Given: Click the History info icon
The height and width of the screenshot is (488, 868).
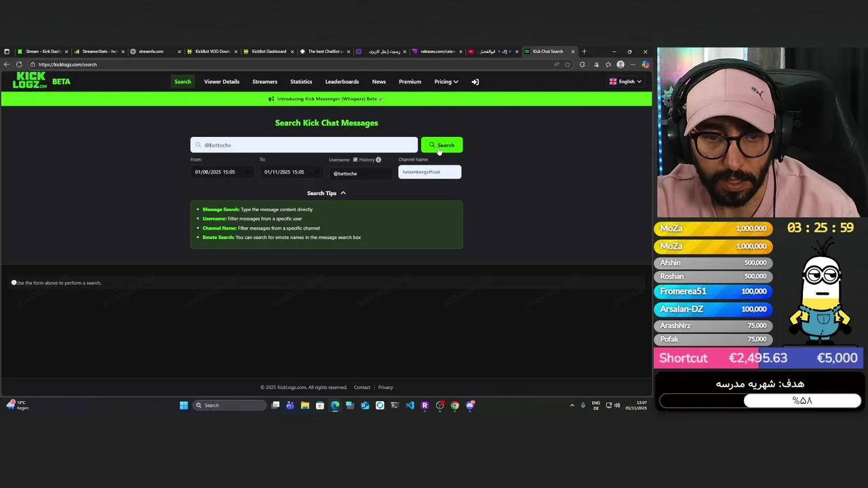Looking at the screenshot, I should pyautogui.click(x=378, y=160).
